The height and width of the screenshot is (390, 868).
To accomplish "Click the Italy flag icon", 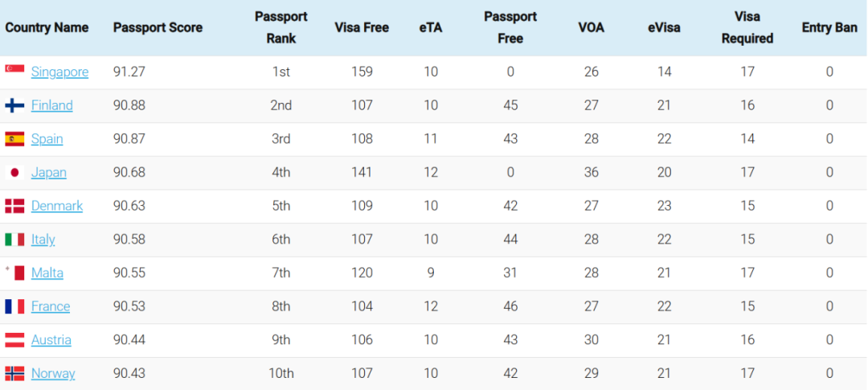I will pos(14,240).
